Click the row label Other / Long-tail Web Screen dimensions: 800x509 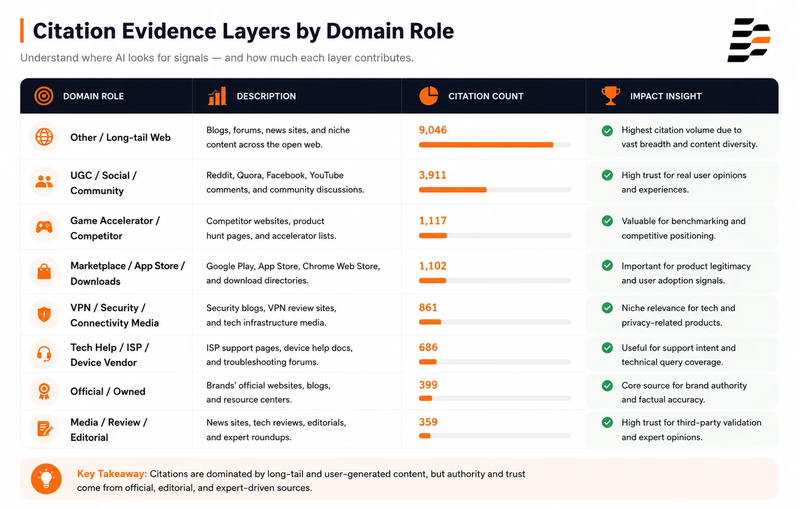[x=120, y=137]
